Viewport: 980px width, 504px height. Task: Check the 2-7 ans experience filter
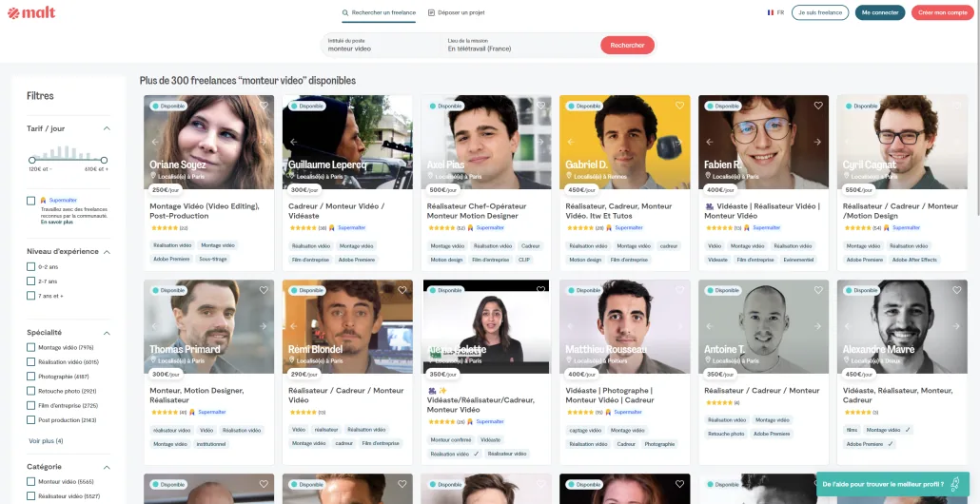30,281
